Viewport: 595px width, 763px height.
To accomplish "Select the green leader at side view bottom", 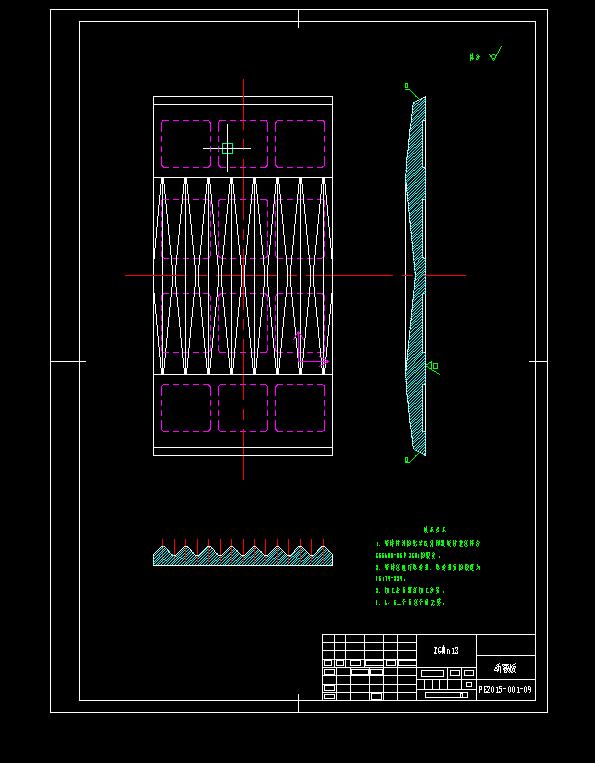I will pyautogui.click(x=411, y=457).
